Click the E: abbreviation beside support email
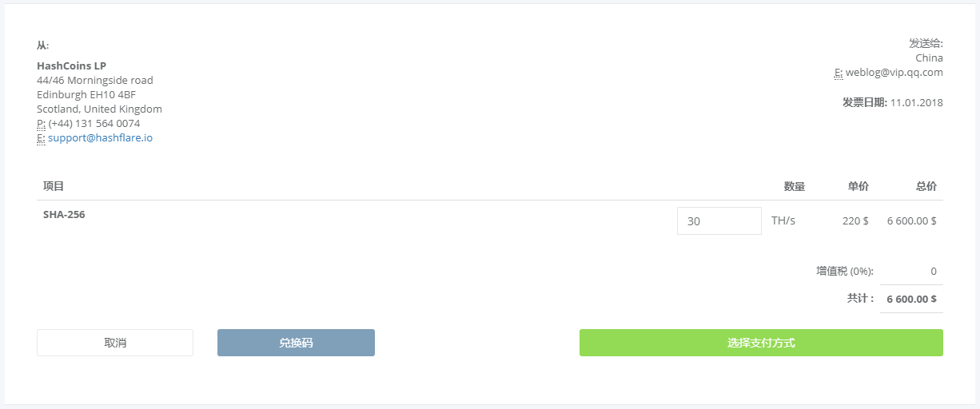The image size is (980, 409). tap(41, 138)
